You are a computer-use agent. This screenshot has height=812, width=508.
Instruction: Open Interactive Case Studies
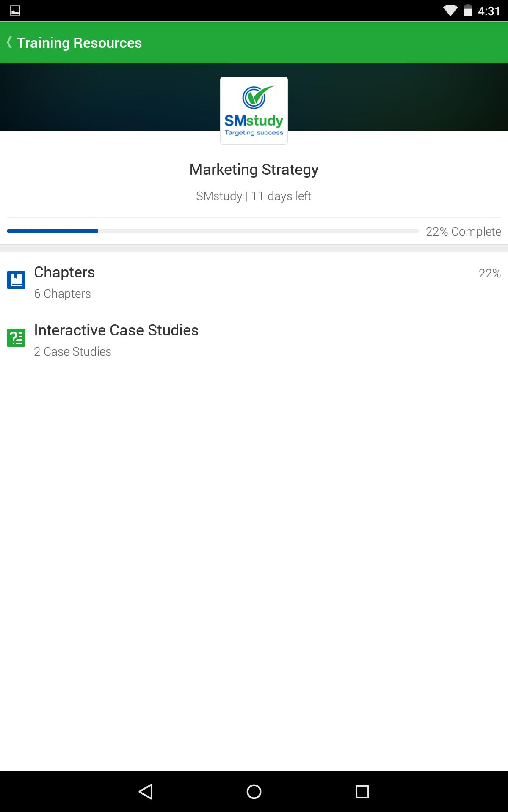coord(254,339)
